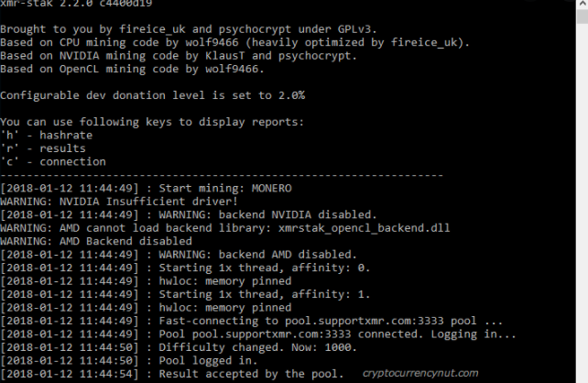Click the backend NVIDIA disabled warning line

(184, 214)
